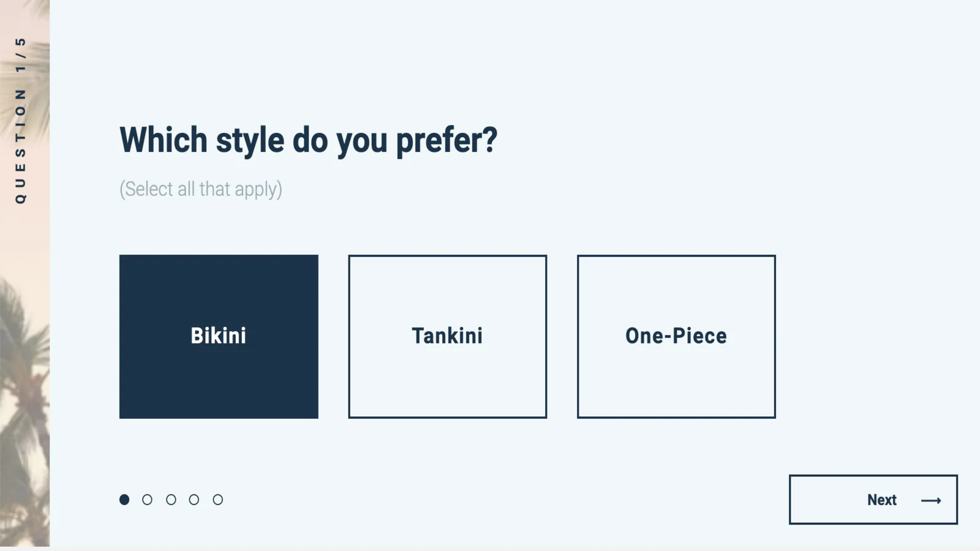Click the vertical "QUESTION" sidebar label
This screenshot has width=980, height=551.
[x=20, y=146]
